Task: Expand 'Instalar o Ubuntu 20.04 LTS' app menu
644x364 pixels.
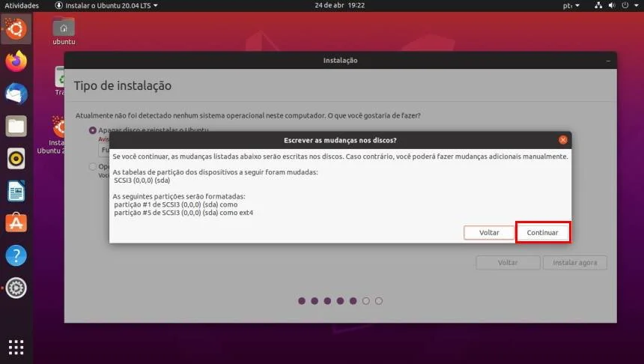Action: (x=106, y=5)
